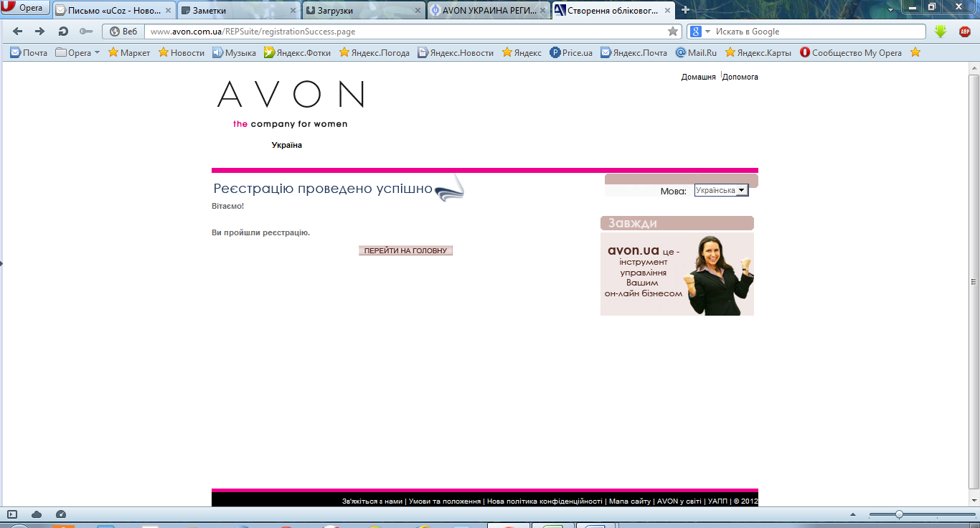Image resolution: width=980 pixels, height=528 pixels.
Task: Open a new tab with plus button
Action: pyautogui.click(x=685, y=10)
